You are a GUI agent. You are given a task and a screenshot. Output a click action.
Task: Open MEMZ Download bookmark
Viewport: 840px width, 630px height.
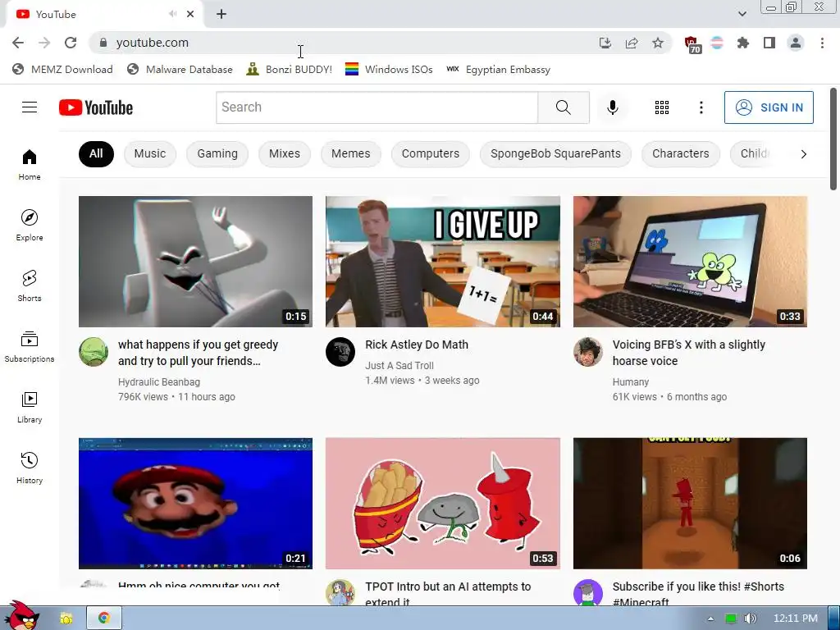[x=62, y=70]
